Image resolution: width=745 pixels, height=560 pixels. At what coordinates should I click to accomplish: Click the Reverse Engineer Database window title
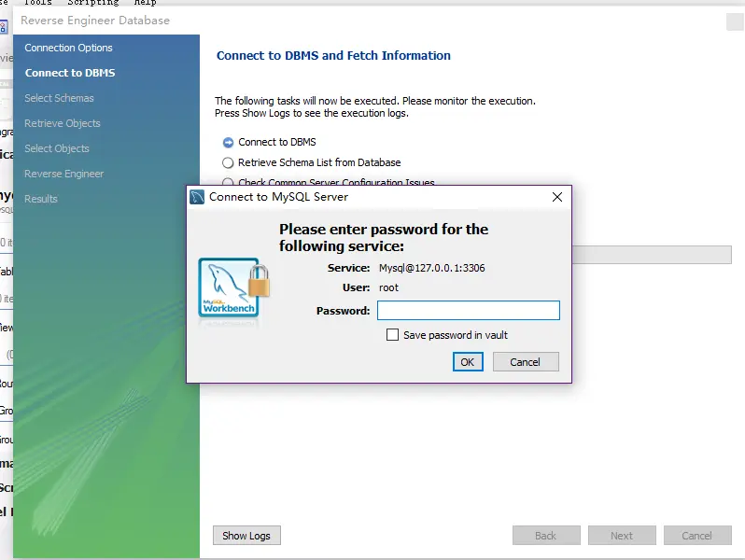[95, 21]
